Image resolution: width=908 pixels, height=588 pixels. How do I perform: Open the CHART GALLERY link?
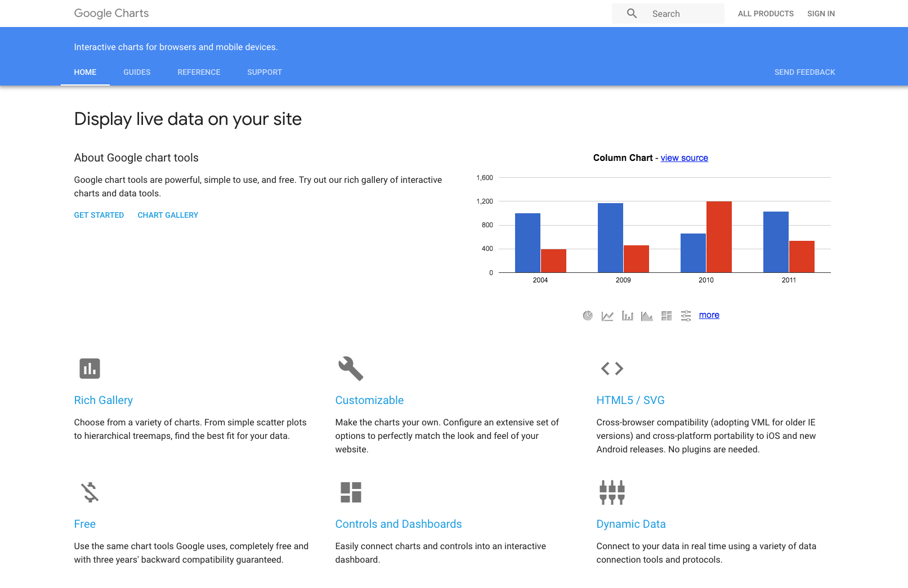tap(168, 215)
